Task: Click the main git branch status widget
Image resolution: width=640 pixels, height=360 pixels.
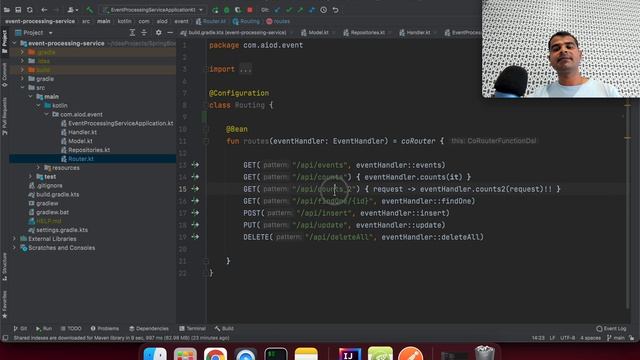Action: 616,338
